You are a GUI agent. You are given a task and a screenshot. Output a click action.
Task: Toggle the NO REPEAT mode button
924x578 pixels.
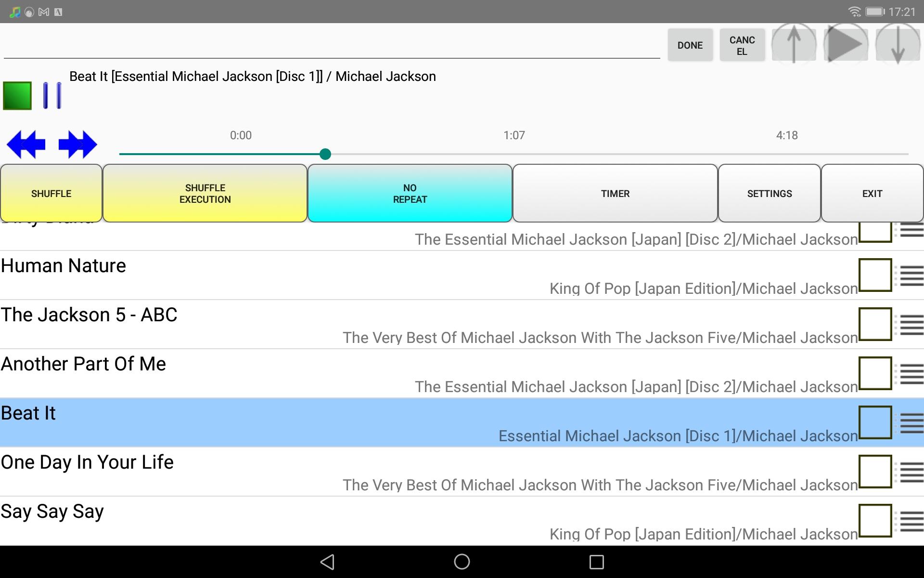(x=410, y=193)
